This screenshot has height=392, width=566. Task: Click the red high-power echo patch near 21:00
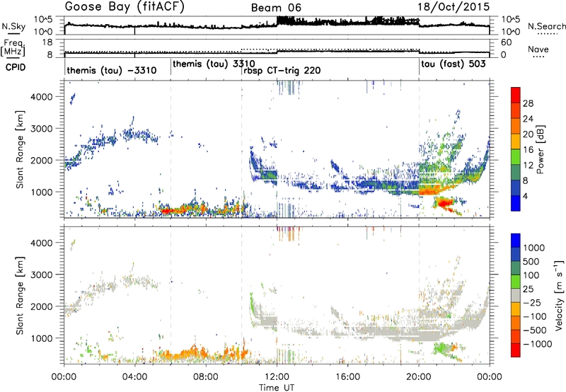tap(445, 204)
